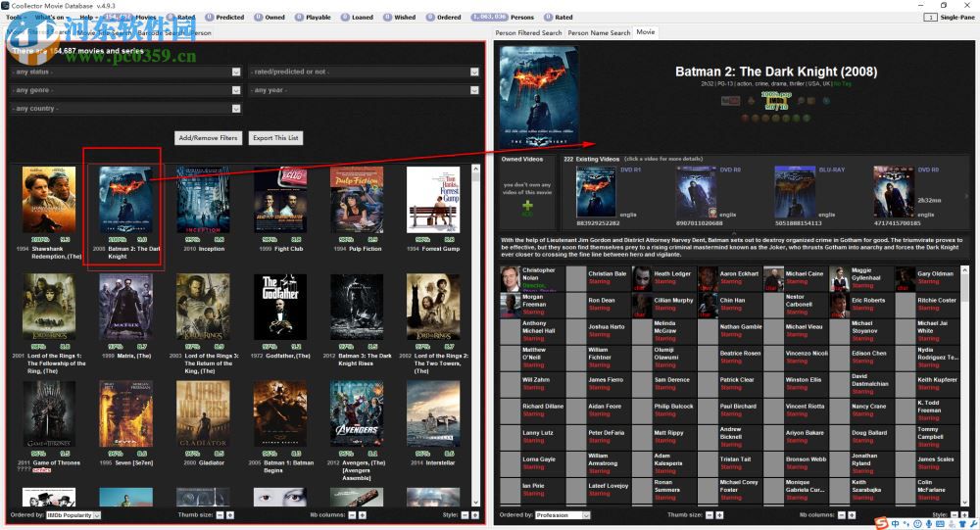This screenshot has height=530, width=980.
Task: Show the Owned movies filter
Action: (269, 18)
